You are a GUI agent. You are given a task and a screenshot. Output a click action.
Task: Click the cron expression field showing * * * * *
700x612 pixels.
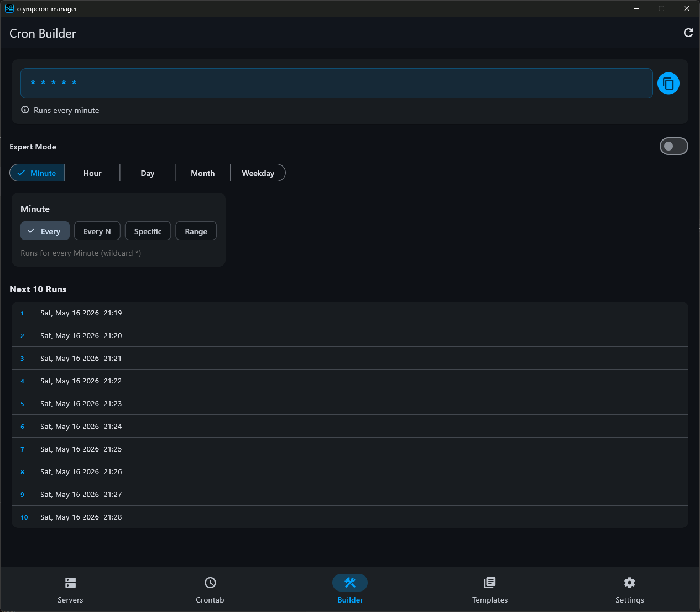(x=337, y=83)
